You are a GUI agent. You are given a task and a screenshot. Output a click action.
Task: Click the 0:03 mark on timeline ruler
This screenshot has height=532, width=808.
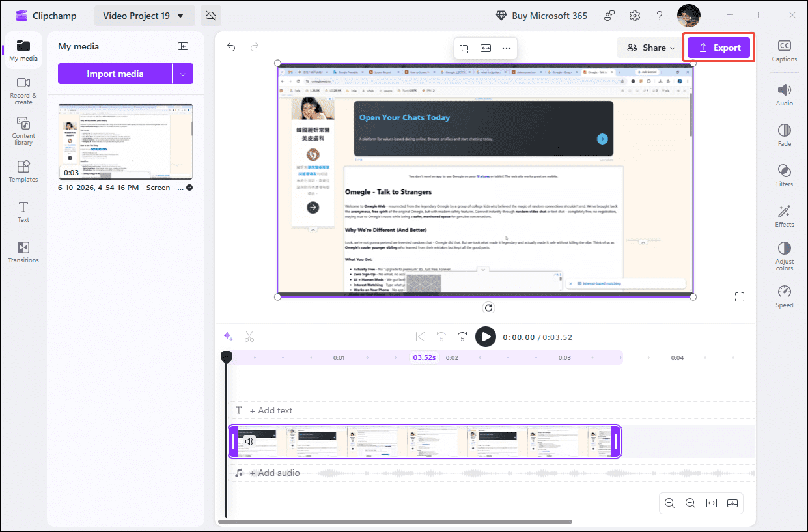[x=564, y=357]
